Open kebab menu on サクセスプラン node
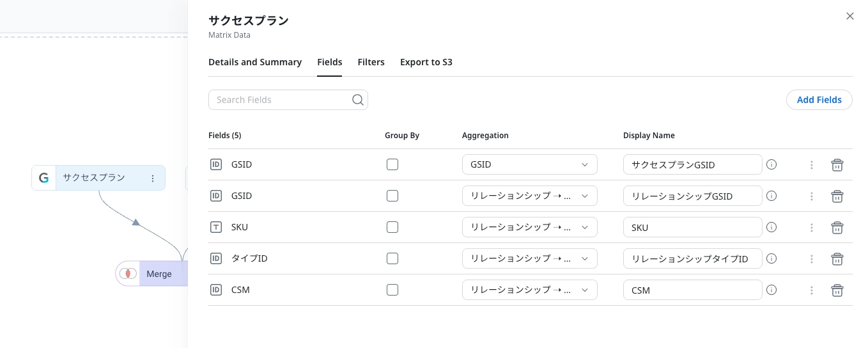 tap(153, 178)
